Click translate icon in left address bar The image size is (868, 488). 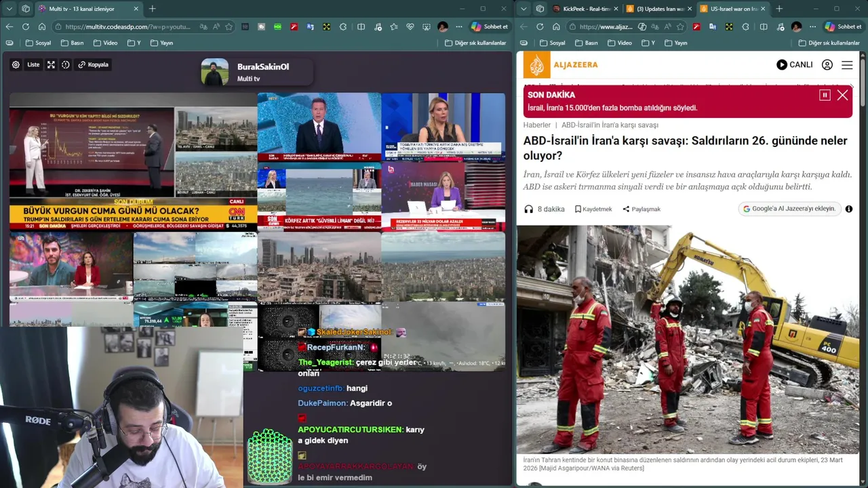(x=204, y=26)
